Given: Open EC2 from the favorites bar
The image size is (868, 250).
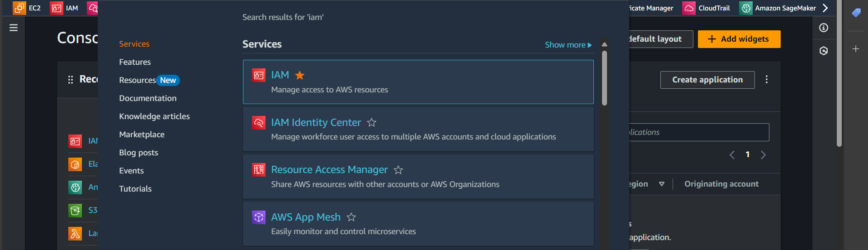Looking at the screenshot, I should [27, 8].
